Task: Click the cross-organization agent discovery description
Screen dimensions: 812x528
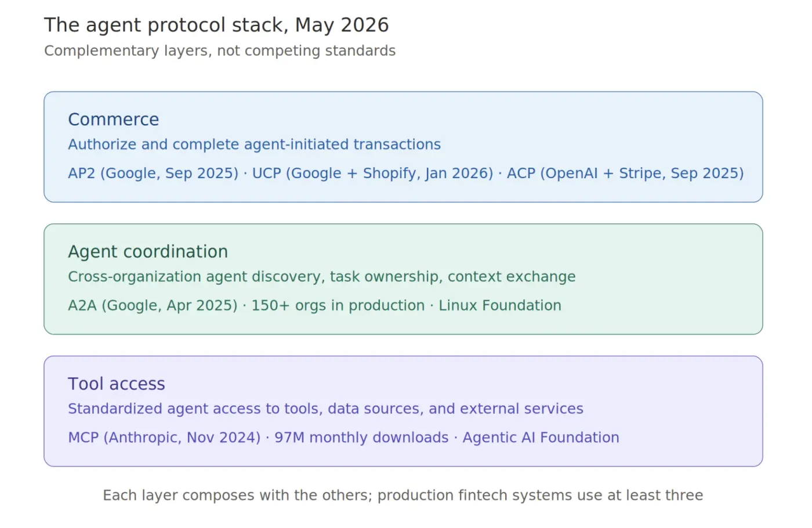Action: point(322,277)
